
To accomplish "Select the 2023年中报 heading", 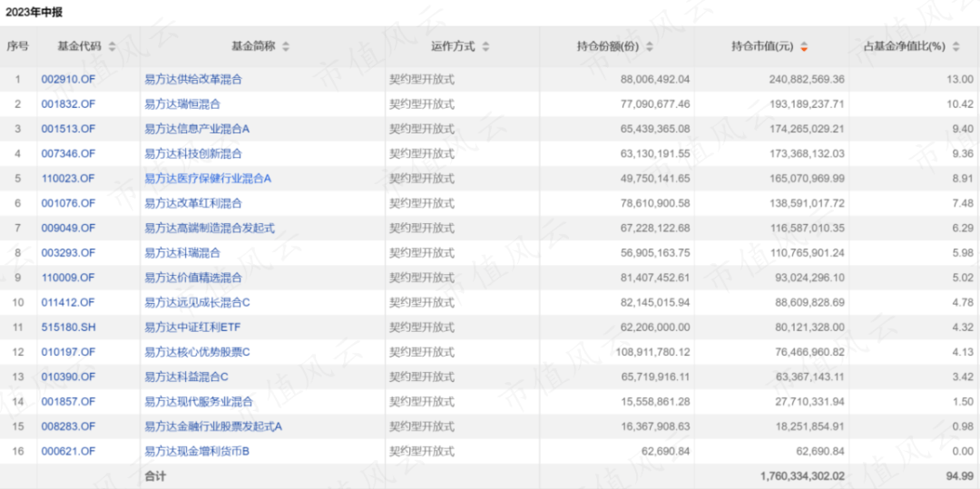I will (x=34, y=12).
